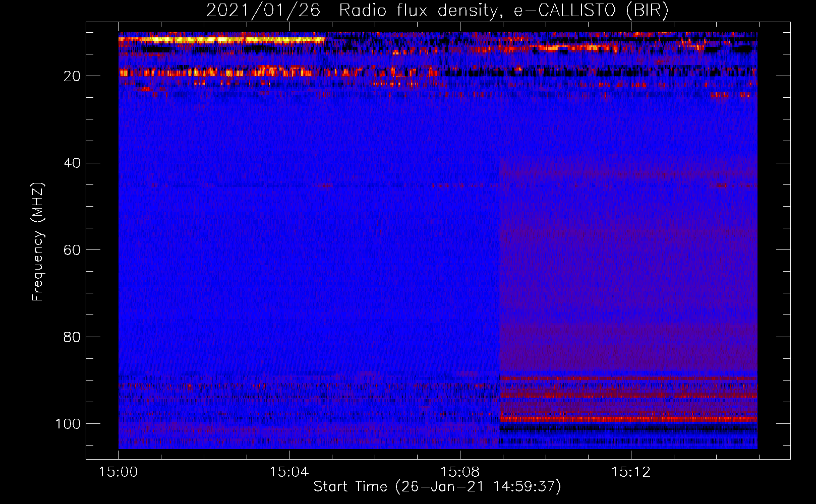Click the 15:04 time tick label

289,472
